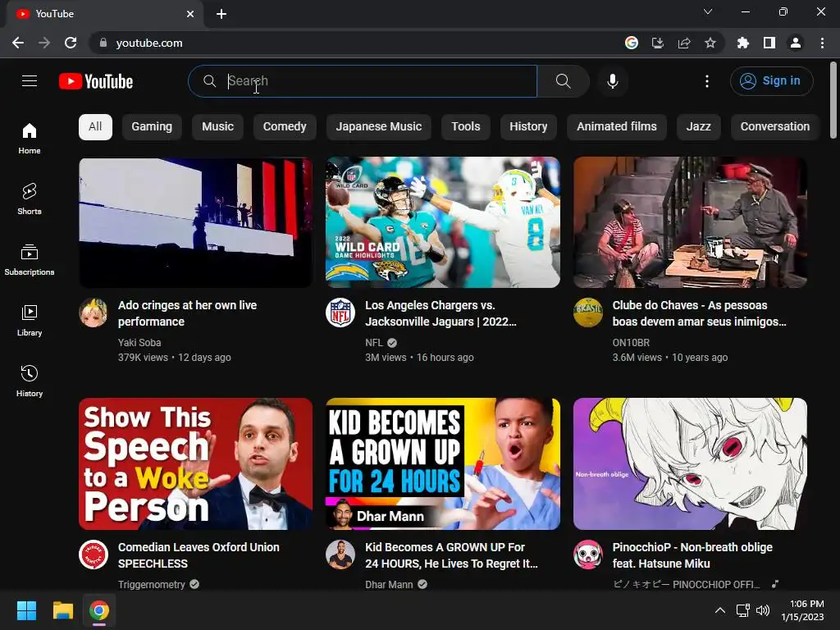Select the Jazz filter chip
The width and height of the screenshot is (840, 630).
(x=699, y=127)
